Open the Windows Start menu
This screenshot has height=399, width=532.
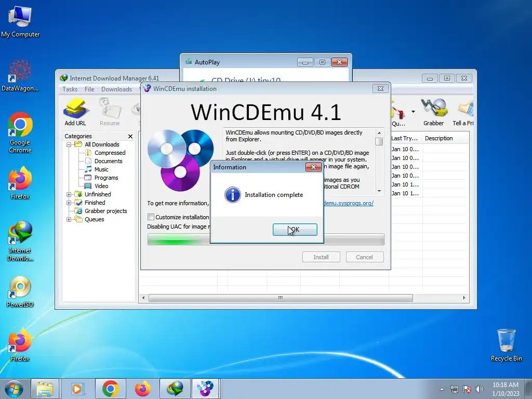pos(14,389)
